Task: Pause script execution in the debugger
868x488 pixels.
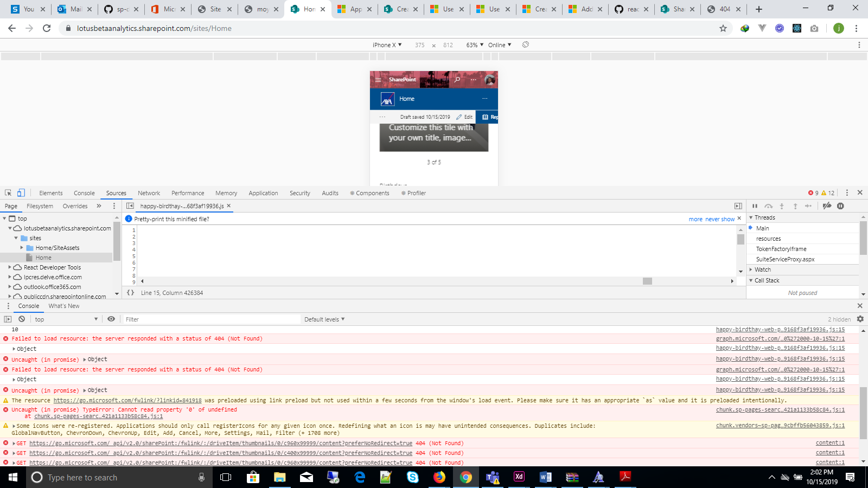Action: [755, 206]
